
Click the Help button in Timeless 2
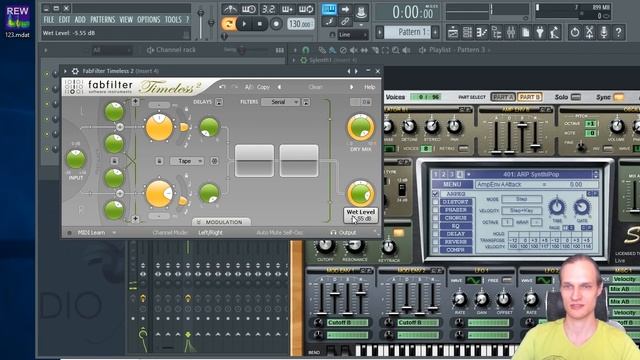[369, 87]
